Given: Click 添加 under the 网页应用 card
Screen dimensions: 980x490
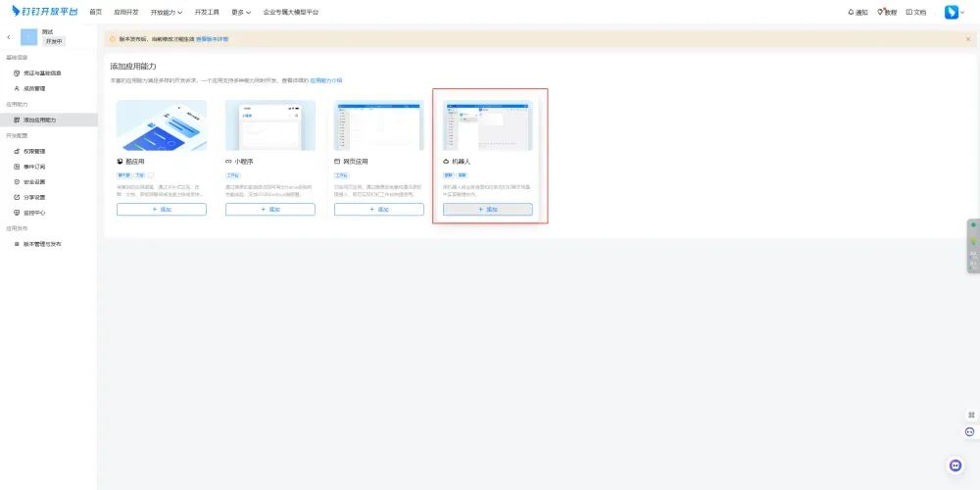Looking at the screenshot, I should [378, 210].
